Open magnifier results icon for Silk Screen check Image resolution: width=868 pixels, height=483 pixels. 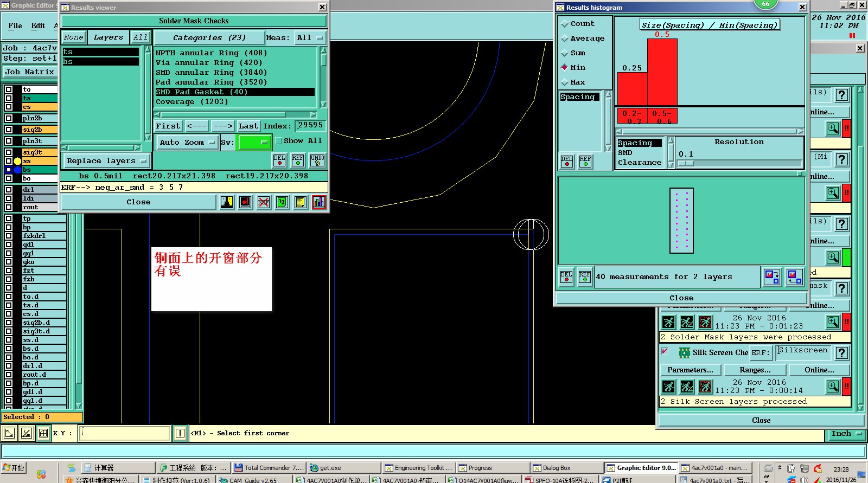833,387
